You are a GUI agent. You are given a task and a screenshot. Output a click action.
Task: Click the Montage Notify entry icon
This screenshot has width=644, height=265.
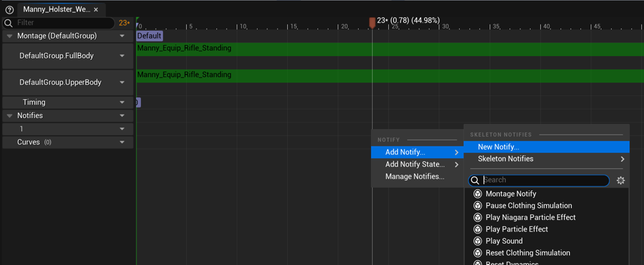[x=477, y=193]
